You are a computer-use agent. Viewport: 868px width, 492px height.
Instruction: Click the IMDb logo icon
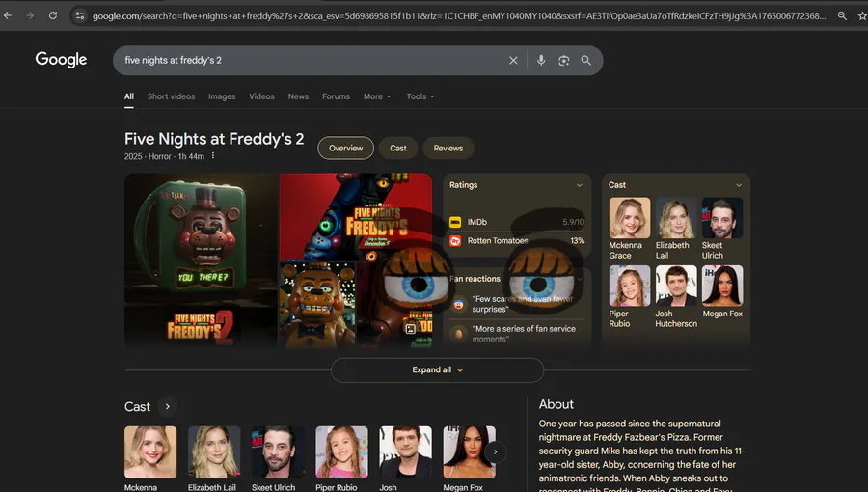click(455, 222)
